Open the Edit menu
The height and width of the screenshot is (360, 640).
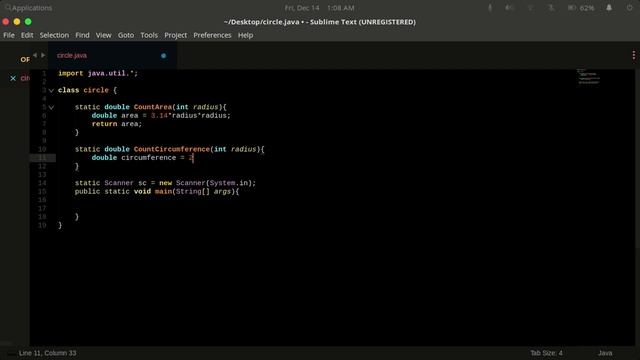click(27, 35)
